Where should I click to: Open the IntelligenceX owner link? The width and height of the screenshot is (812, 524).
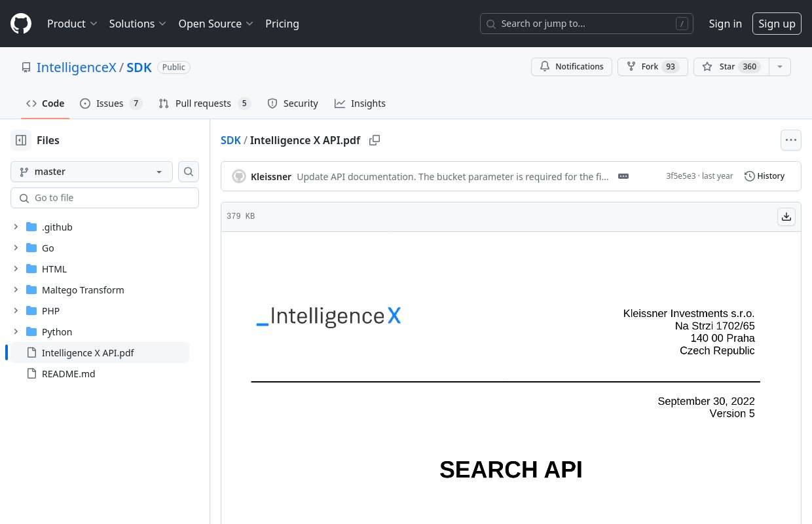tap(77, 67)
